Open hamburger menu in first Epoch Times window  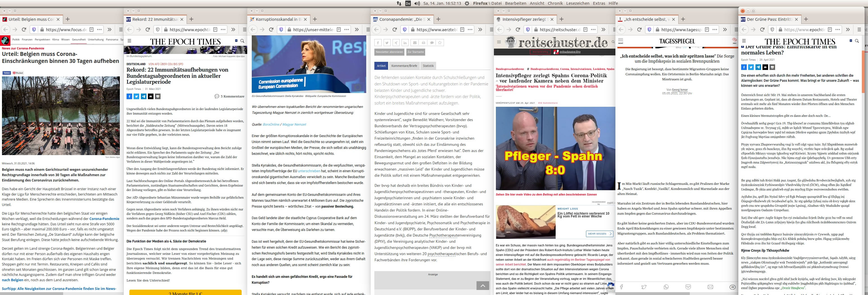(129, 41)
